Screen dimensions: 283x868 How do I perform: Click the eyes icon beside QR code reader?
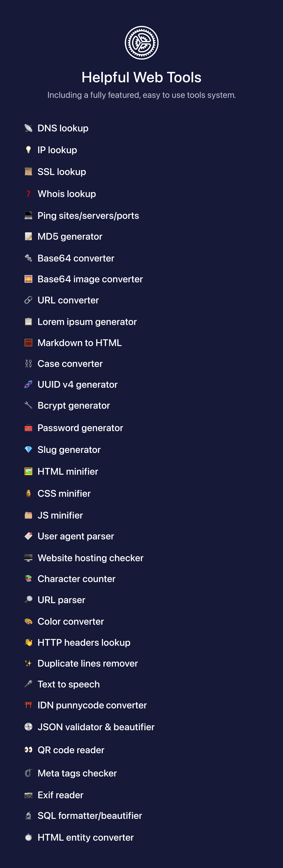click(28, 750)
